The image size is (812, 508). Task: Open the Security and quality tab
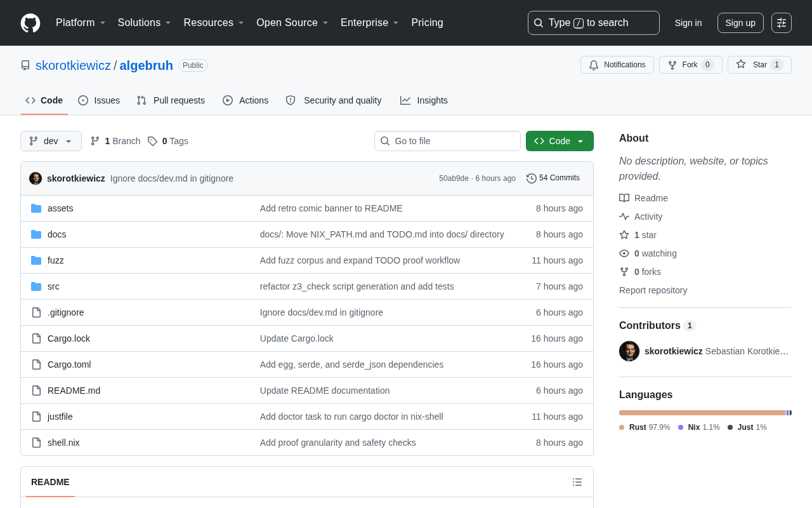pyautogui.click(x=334, y=100)
